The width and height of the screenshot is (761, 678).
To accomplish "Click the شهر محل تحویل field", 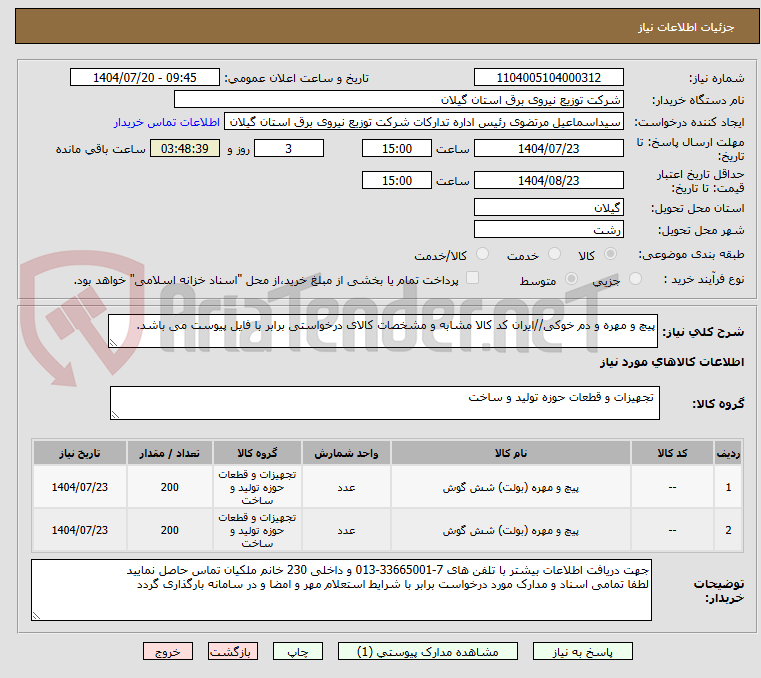I will 548,229.
